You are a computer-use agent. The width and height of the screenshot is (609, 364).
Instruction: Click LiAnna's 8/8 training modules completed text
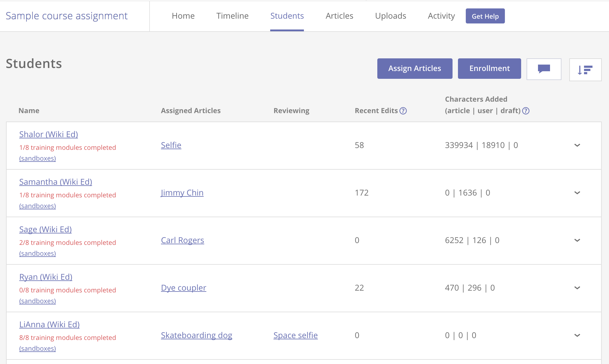tap(68, 338)
